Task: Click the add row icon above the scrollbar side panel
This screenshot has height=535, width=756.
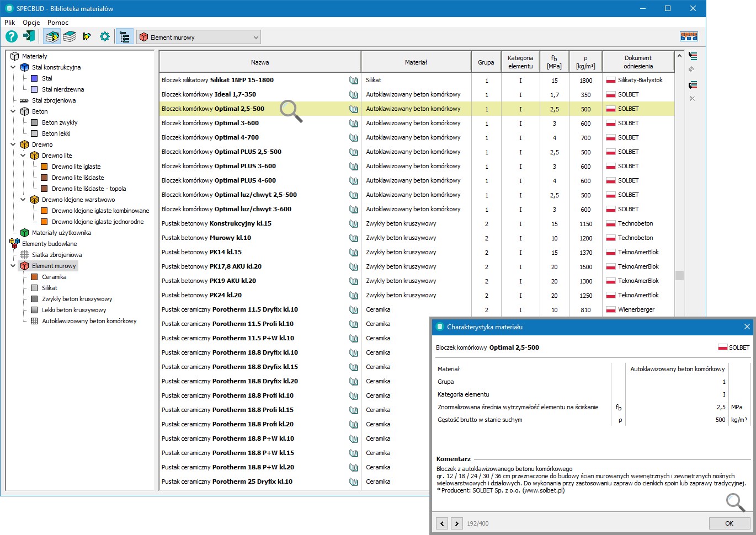Action: [x=693, y=56]
